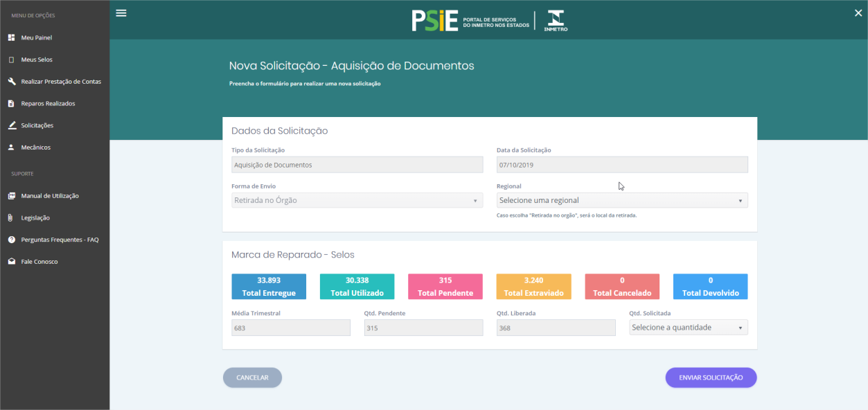Click the Reparos Realizados document icon
Screen dimensions: 868x410
(x=11, y=103)
